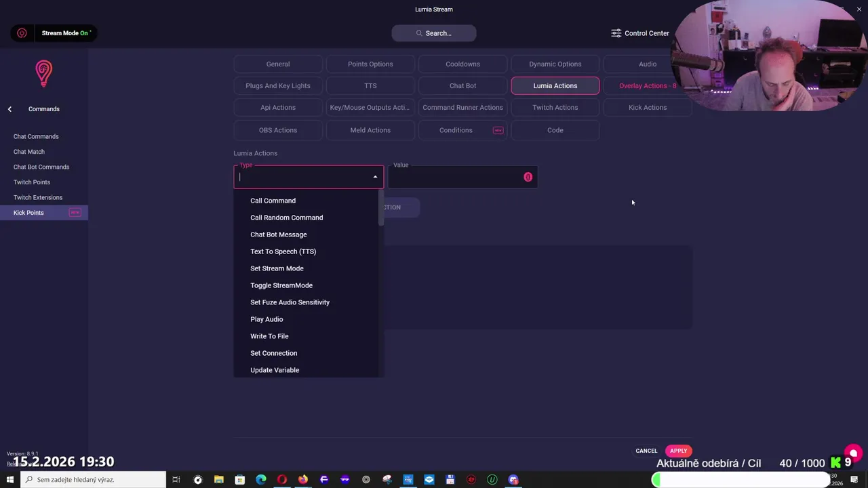Switch to the TTS tab
Image resolution: width=868 pixels, height=488 pixels.
[370, 85]
